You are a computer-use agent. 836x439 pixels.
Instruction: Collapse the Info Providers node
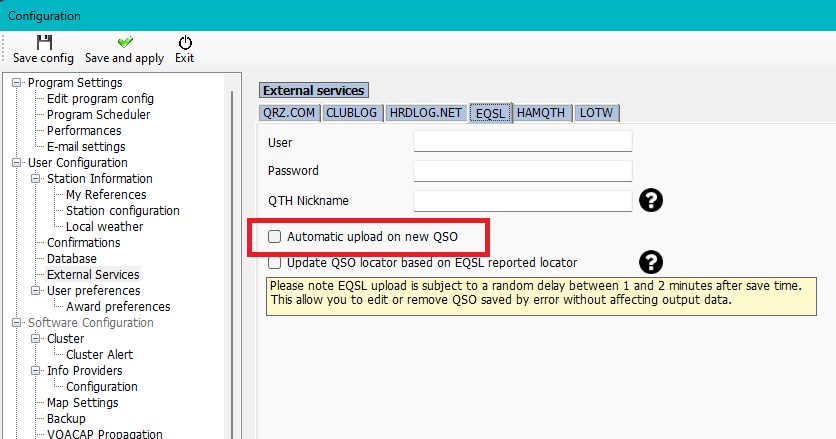[36, 371]
